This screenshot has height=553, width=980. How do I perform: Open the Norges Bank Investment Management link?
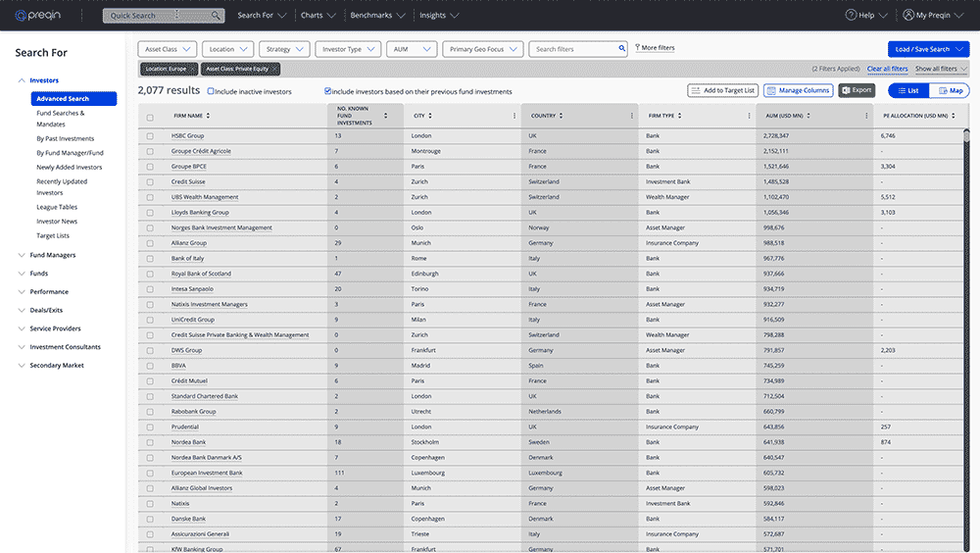221,227
